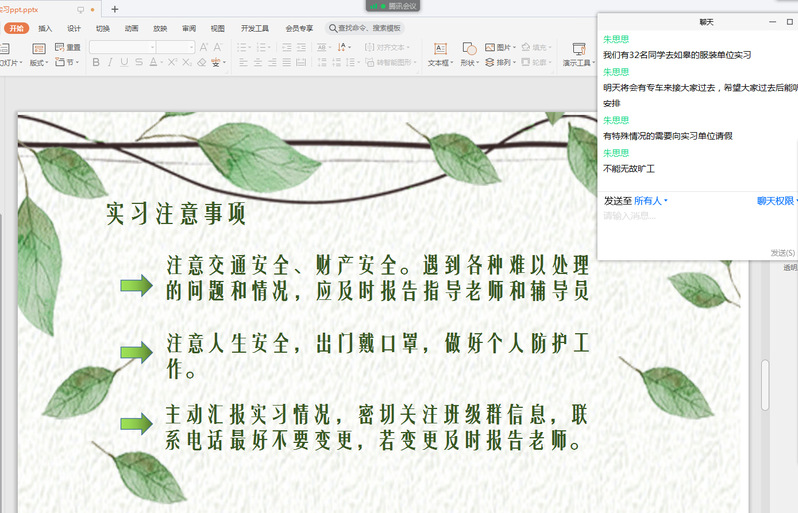Toggle underline text formatting
Screen dimensions: 798x513
[124, 62]
